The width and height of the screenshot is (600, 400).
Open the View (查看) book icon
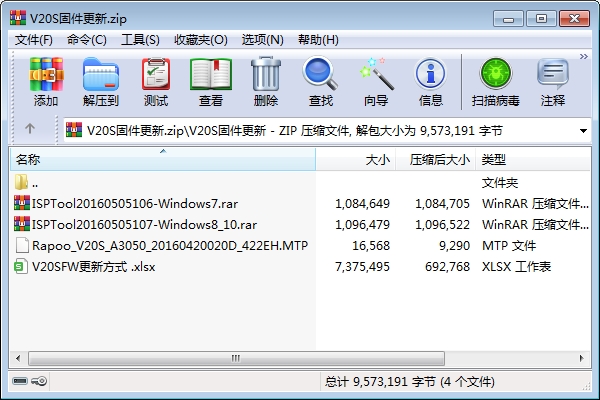pyautogui.click(x=210, y=82)
